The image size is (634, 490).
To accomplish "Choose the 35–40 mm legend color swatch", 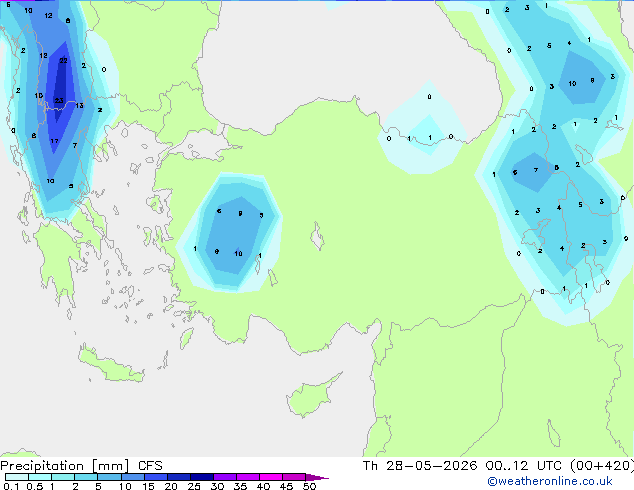I will [x=248, y=477].
